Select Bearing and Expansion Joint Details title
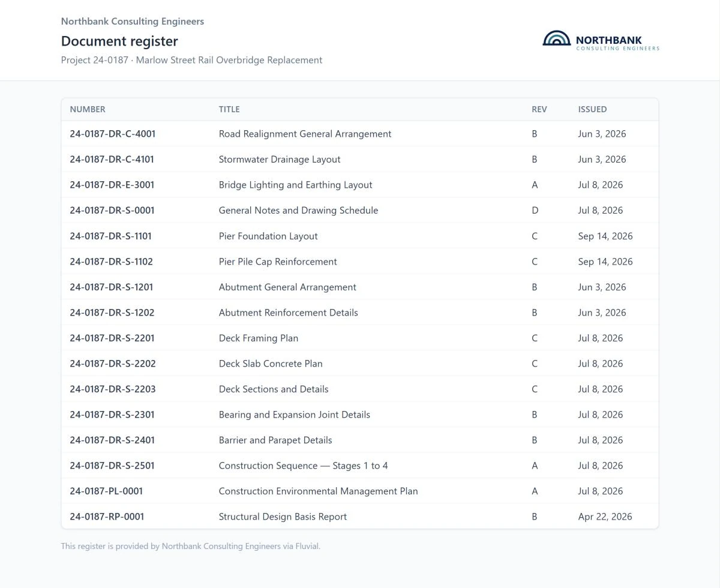The width and height of the screenshot is (720, 588). point(295,415)
